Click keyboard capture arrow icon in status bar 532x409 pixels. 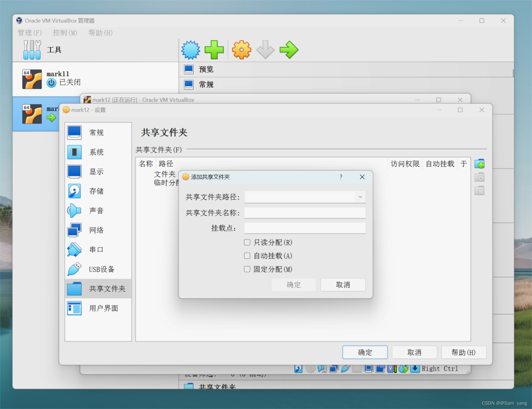(415, 369)
